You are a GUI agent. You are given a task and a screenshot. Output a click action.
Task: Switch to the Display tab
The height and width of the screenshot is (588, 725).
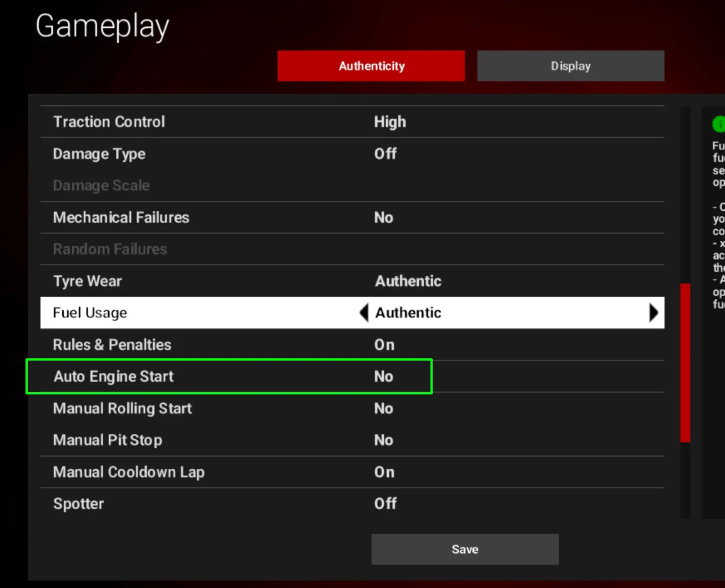coord(571,66)
